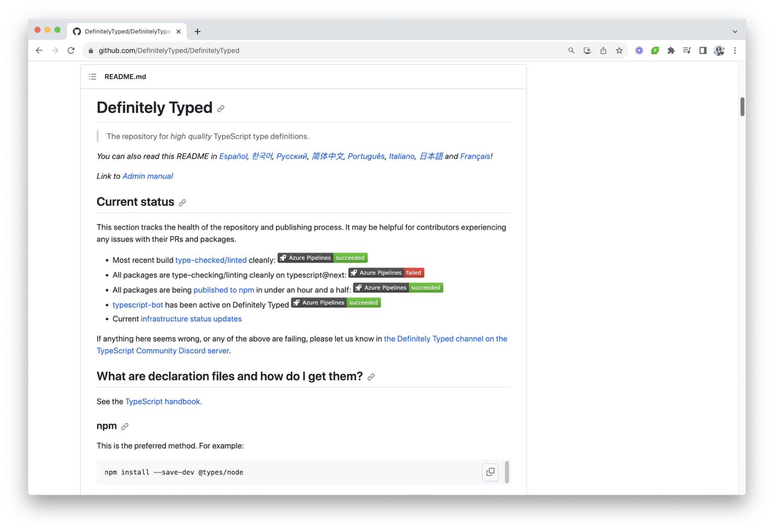This screenshot has width=774, height=532.
Task: Click the code block scrollbar
Action: (507, 472)
